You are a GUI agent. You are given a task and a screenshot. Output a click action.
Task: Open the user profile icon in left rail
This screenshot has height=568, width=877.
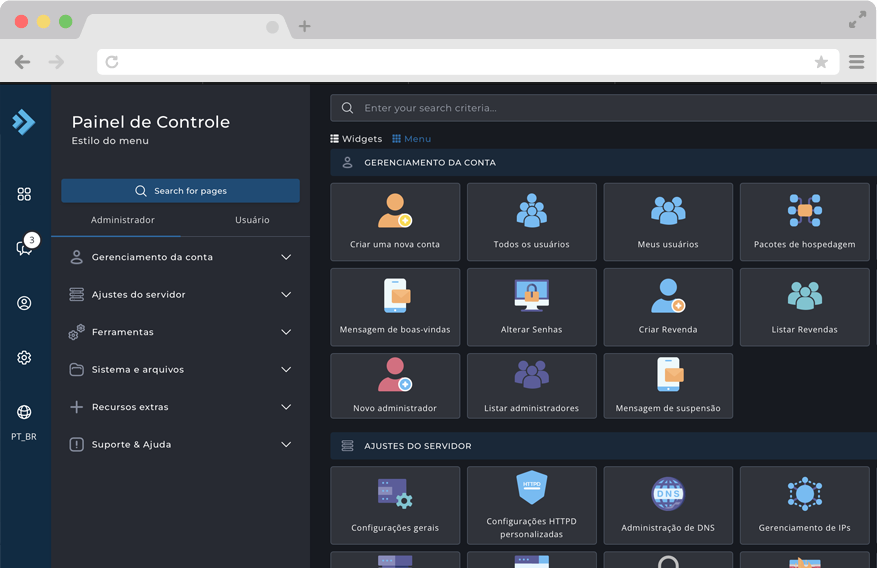24,303
